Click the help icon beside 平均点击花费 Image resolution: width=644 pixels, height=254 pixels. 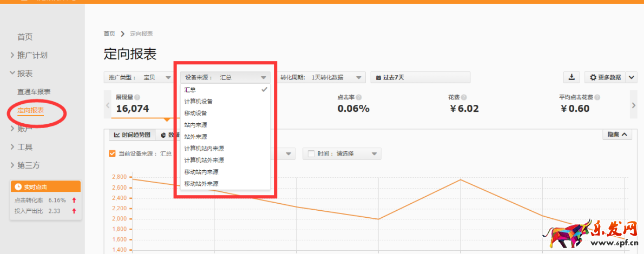597,98
